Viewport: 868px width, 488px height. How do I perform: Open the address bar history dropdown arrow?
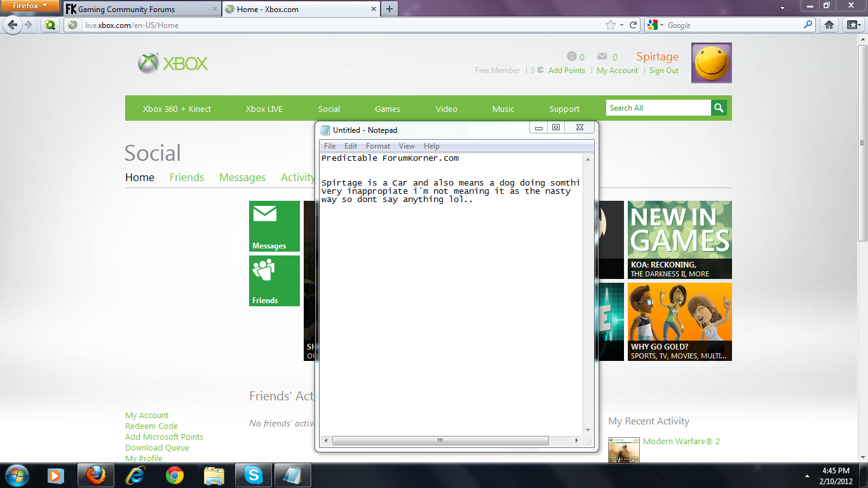(623, 25)
